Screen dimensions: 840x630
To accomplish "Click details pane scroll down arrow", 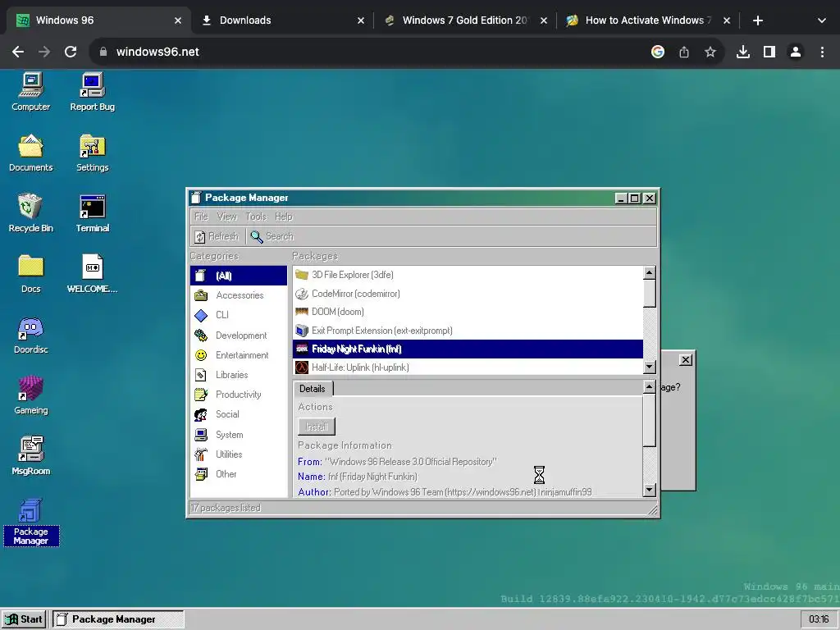I will click(650, 490).
